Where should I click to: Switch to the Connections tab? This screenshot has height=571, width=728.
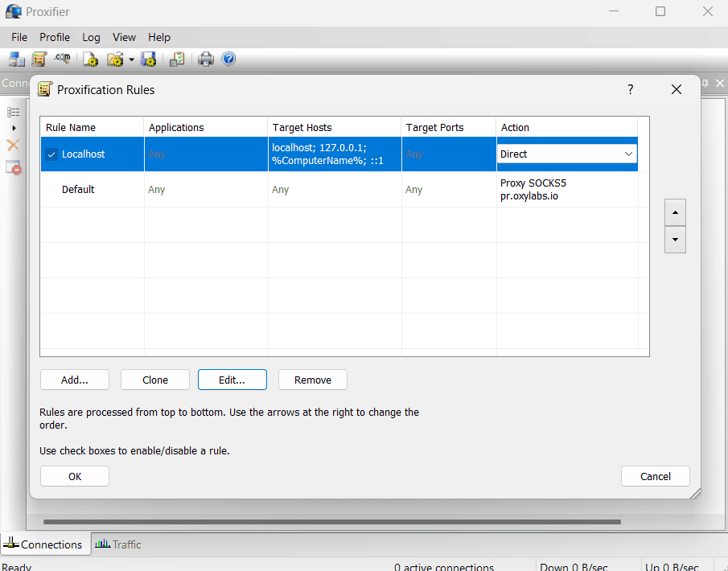(46, 544)
